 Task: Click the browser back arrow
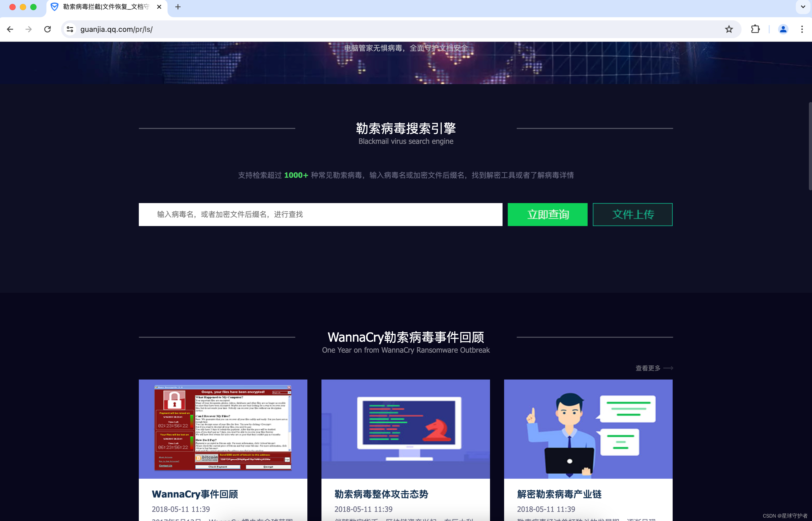coord(10,29)
